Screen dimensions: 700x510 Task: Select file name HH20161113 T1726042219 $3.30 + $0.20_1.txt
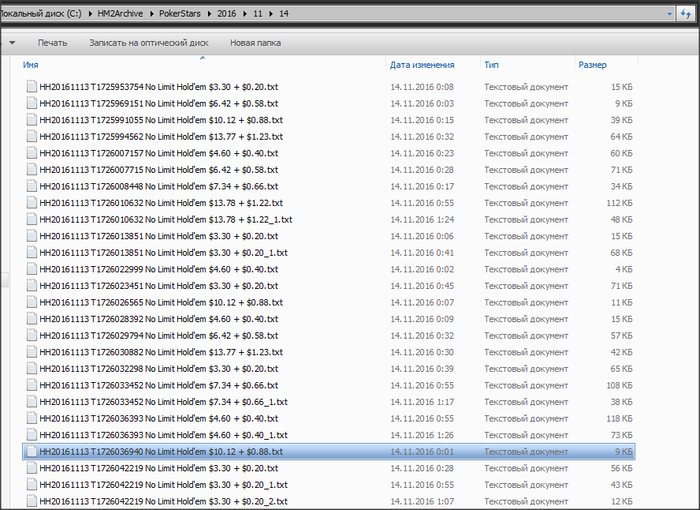pos(163,485)
